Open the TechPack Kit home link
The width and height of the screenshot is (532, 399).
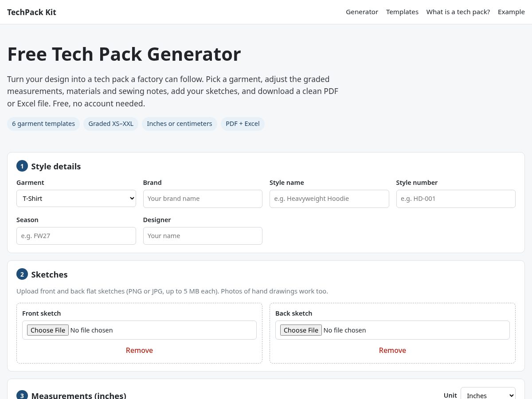[31, 12]
